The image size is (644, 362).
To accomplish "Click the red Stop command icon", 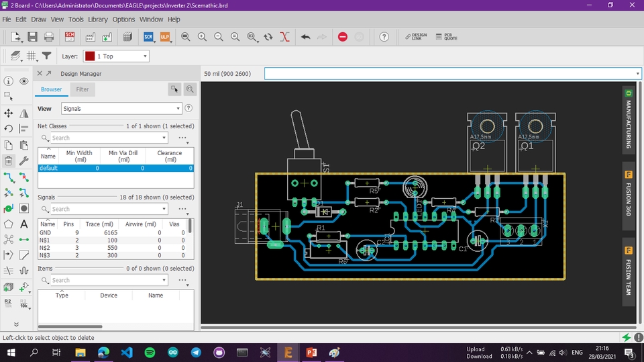I will click(343, 37).
